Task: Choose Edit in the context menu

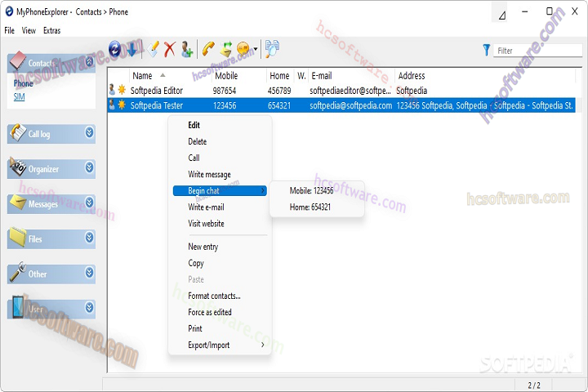Action: [x=220, y=125]
